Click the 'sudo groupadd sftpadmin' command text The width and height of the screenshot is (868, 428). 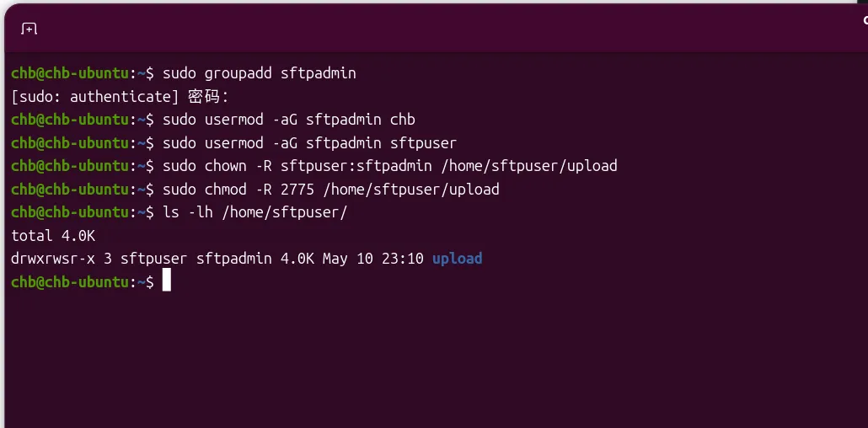[259, 73]
